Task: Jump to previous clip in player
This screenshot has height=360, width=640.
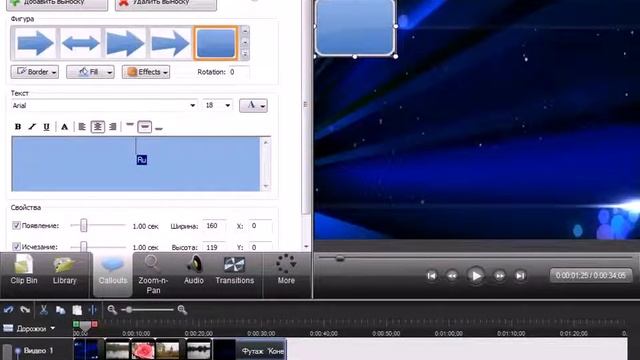Action: 431,276
